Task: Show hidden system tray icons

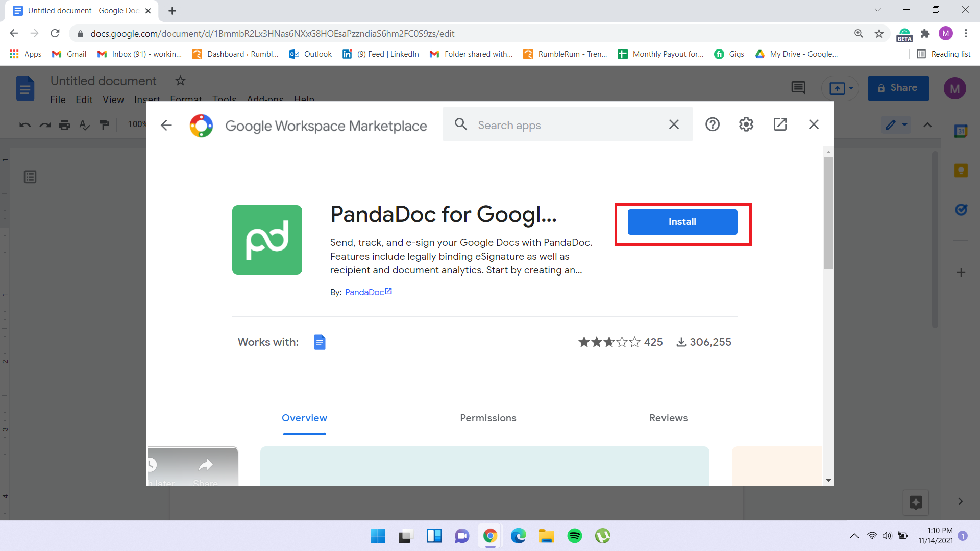Action: pos(854,536)
